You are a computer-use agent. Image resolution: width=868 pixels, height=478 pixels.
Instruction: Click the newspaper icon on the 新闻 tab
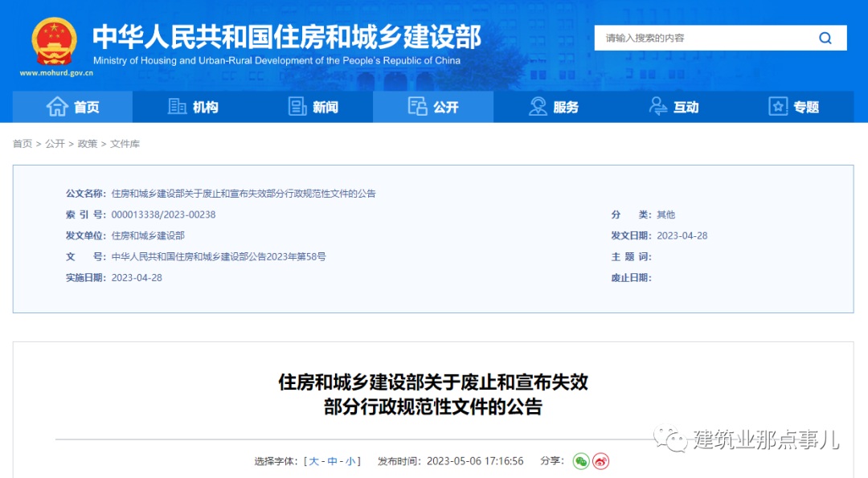(297, 106)
